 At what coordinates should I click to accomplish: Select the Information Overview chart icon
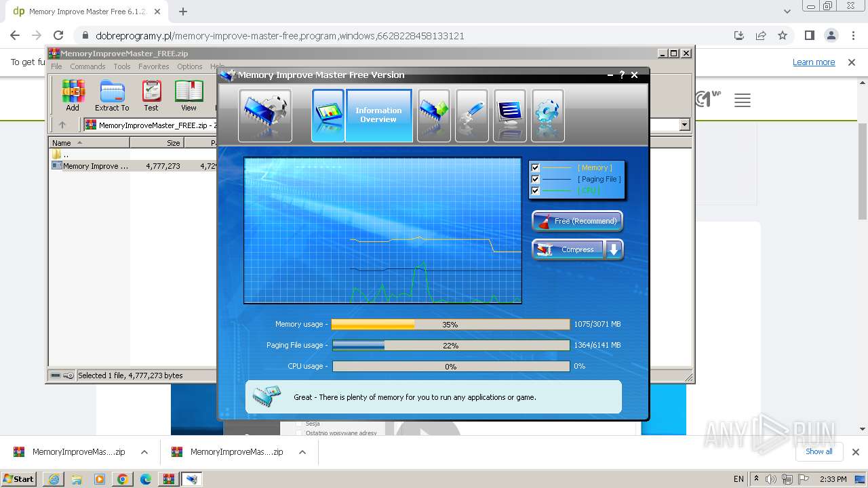[328, 115]
